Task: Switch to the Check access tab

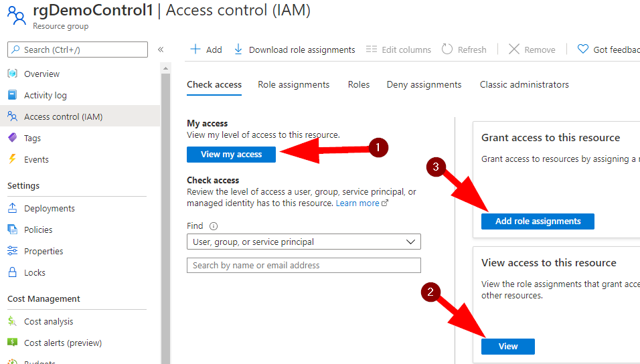Action: click(214, 84)
